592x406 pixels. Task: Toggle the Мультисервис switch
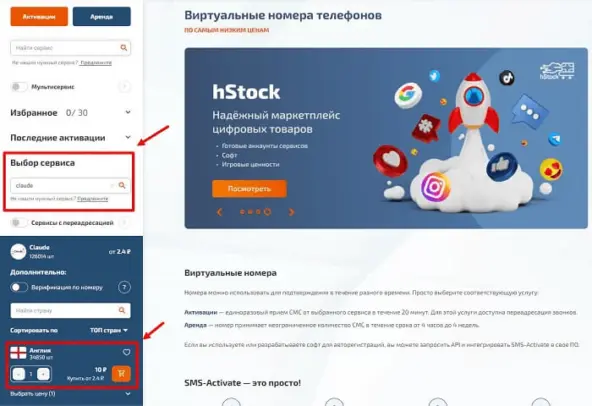[x=19, y=87]
